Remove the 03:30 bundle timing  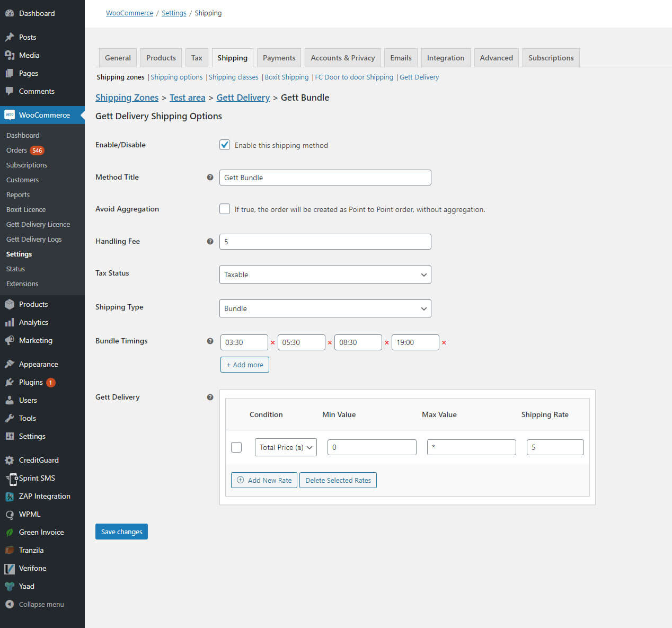click(x=273, y=343)
